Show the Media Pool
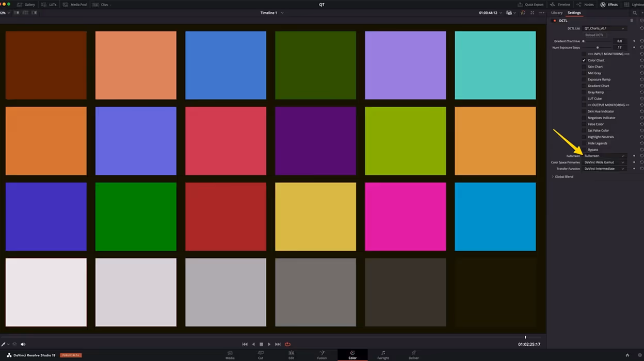 [x=75, y=5]
